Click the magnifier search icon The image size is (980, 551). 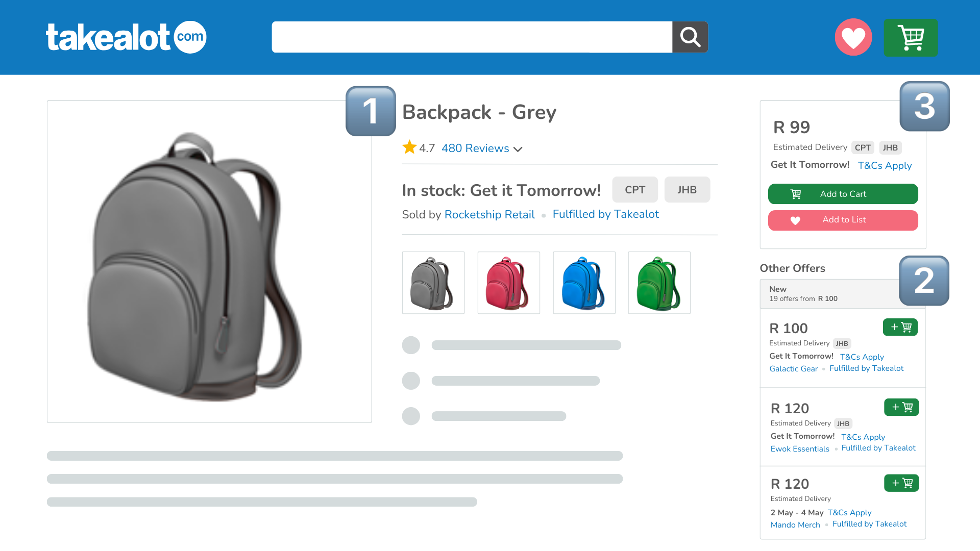tap(690, 37)
